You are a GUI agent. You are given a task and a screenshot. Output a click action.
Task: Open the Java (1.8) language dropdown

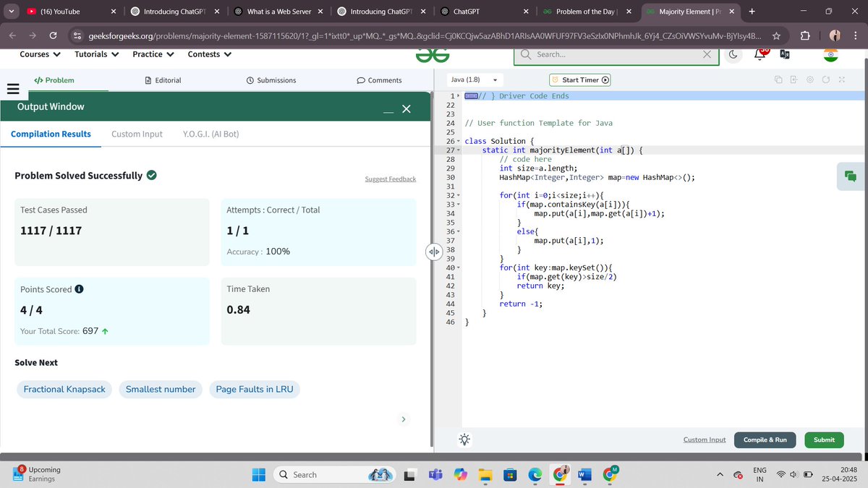tap(474, 80)
